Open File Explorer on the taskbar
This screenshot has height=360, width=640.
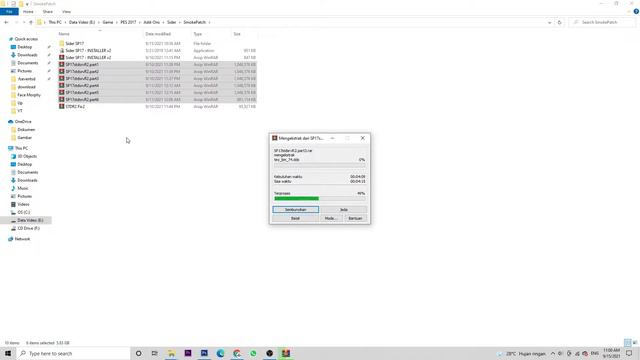171,353
